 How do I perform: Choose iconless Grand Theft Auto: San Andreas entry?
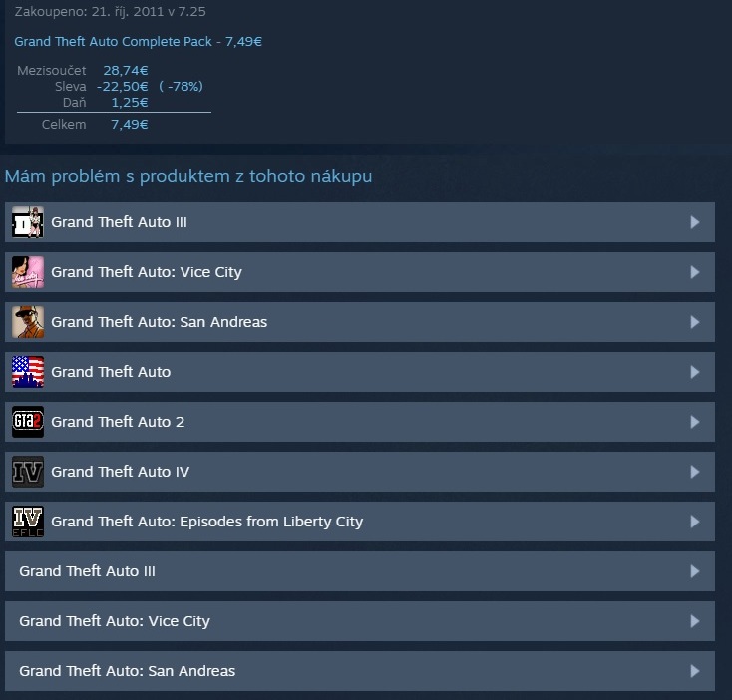pos(360,671)
